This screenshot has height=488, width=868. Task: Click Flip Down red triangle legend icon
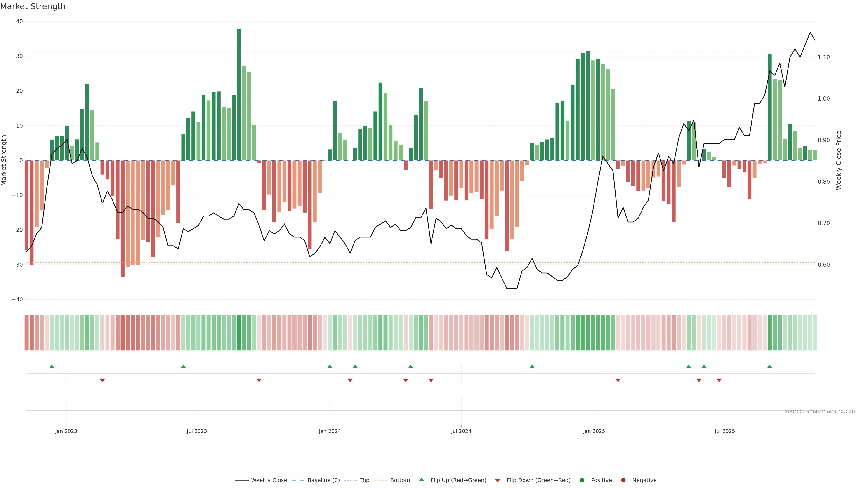(x=498, y=481)
